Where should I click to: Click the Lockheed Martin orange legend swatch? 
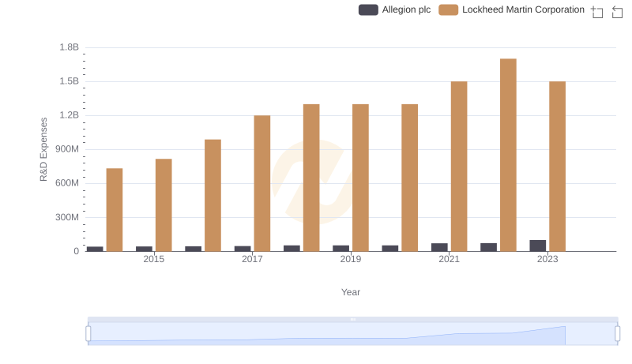tap(448, 9)
